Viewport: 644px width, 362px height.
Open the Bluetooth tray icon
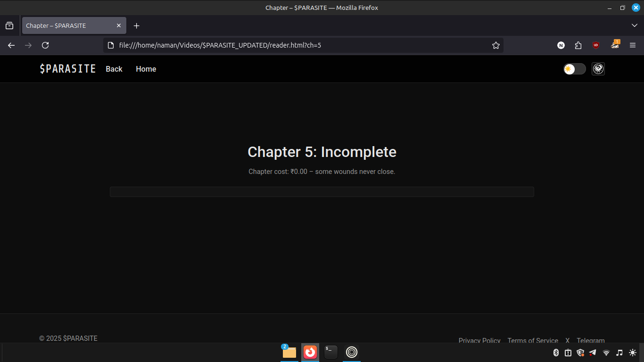[x=556, y=353]
